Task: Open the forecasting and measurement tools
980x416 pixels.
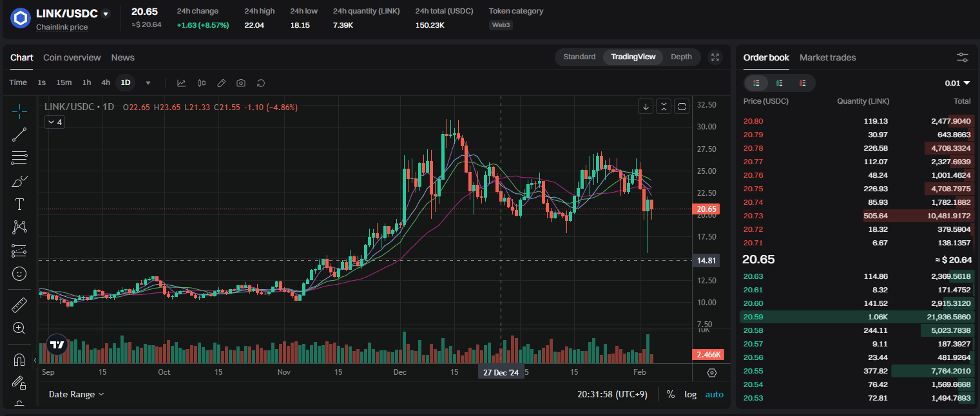Action: click(19, 251)
